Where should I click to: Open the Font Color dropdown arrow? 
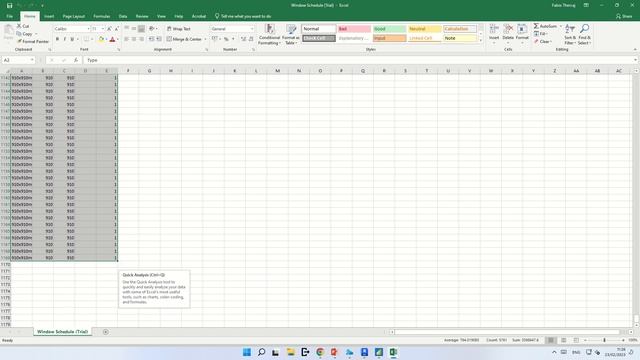[x=118, y=40]
